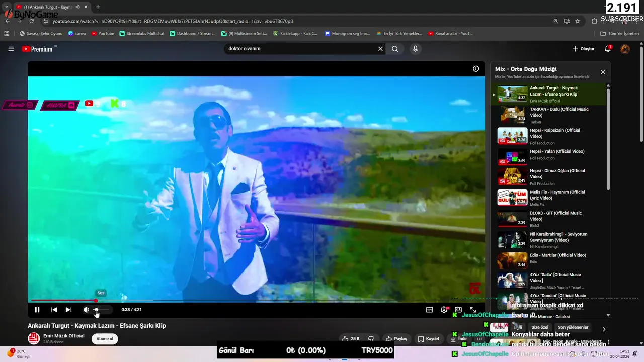644x362 pixels.
Task: Open the YouTube notifications bell
Action: tap(608, 49)
